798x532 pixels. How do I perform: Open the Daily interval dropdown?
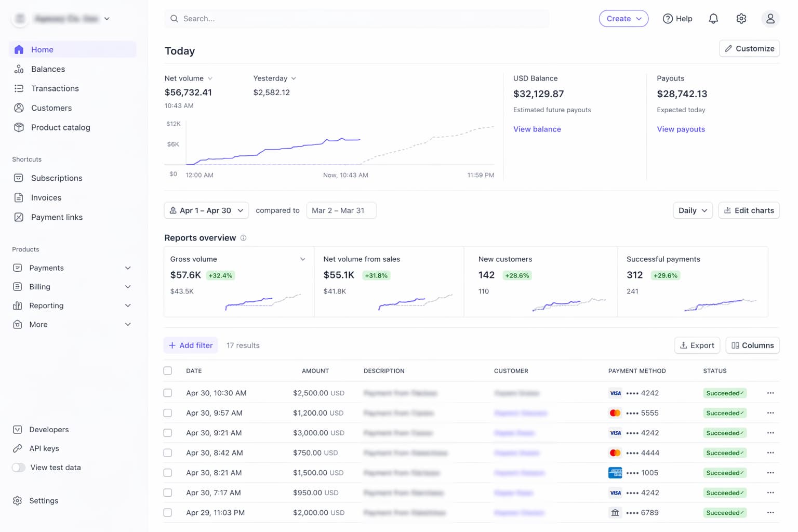point(693,210)
